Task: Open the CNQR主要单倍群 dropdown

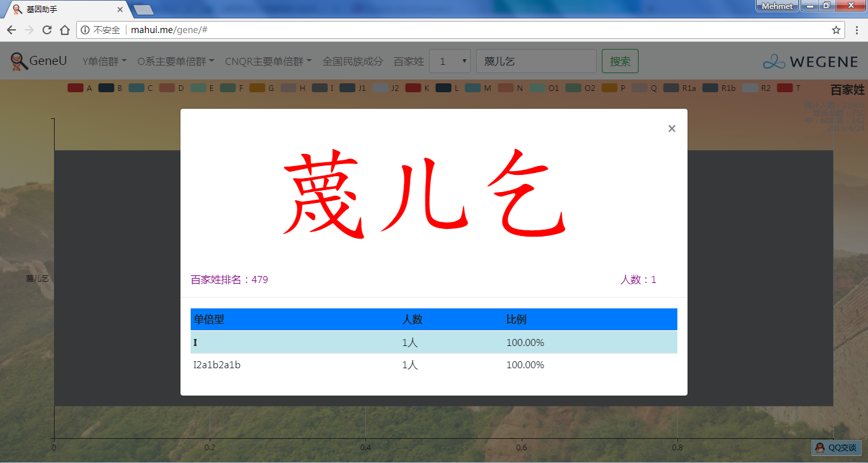Action: tap(268, 61)
